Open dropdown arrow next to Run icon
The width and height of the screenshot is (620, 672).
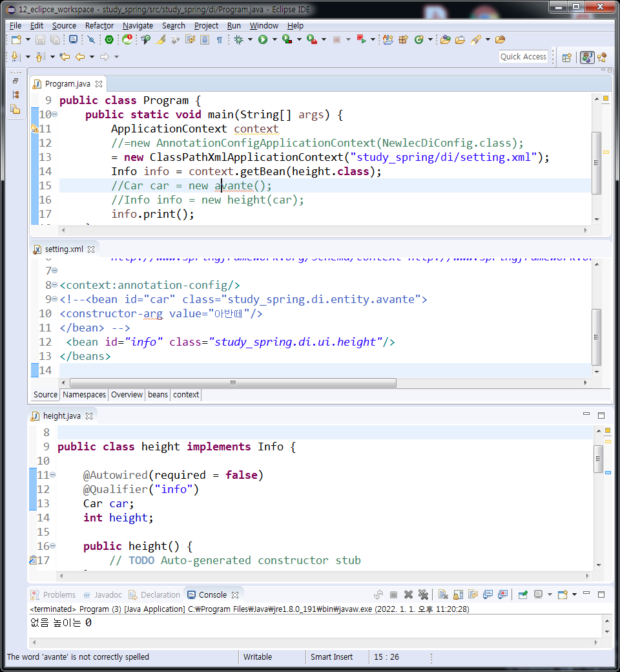click(x=274, y=40)
